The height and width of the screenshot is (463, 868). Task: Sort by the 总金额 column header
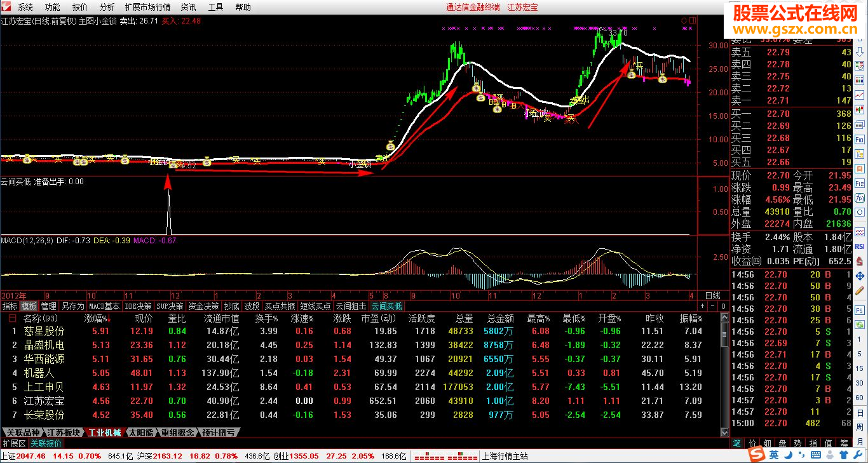tap(500, 318)
